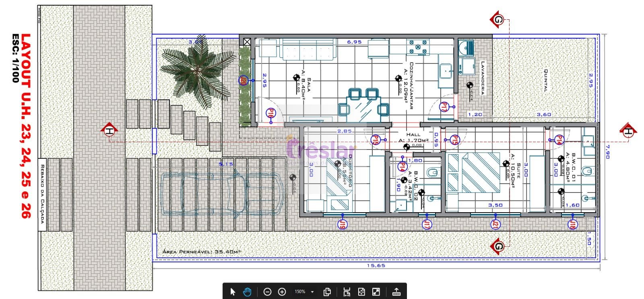Click the right H section marker
The width and height of the screenshot is (644, 299).
click(628, 131)
